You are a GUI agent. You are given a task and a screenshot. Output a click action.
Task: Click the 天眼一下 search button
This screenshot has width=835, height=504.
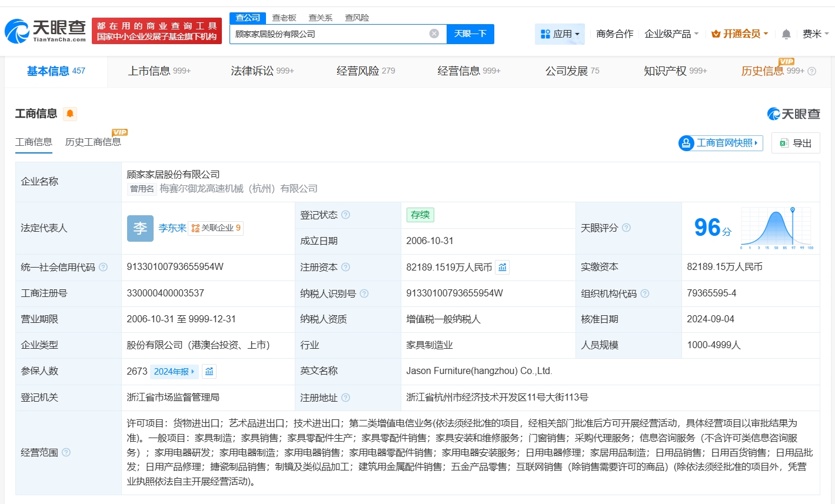point(470,34)
